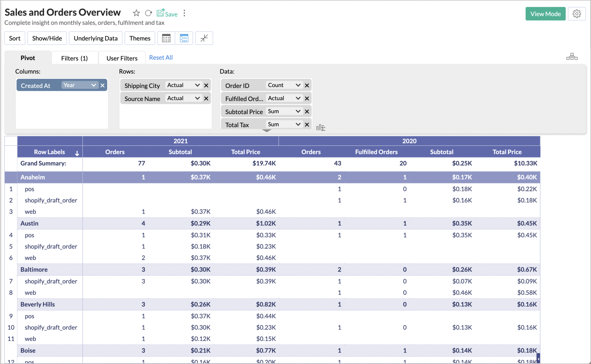Click the Underlying Data button
The image size is (591, 364).
[95, 38]
